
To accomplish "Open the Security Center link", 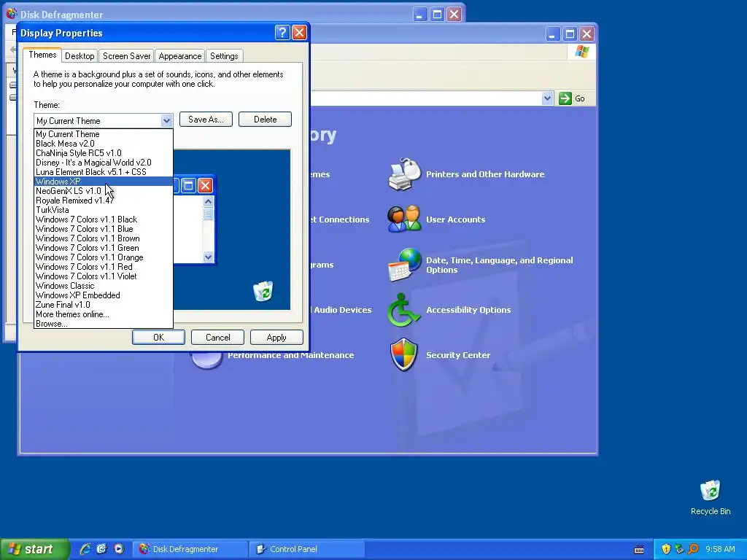I will pyautogui.click(x=458, y=355).
